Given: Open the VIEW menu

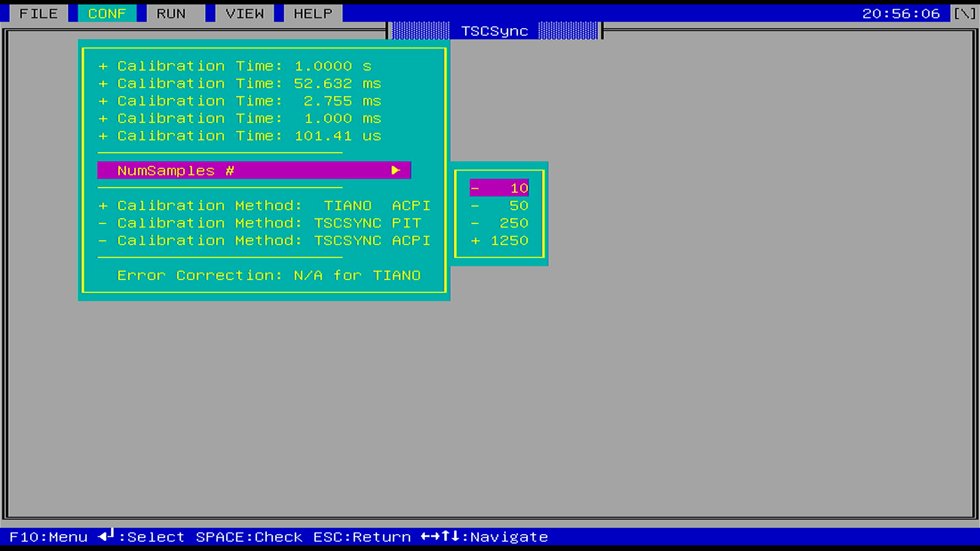Looking at the screenshot, I should coord(244,14).
